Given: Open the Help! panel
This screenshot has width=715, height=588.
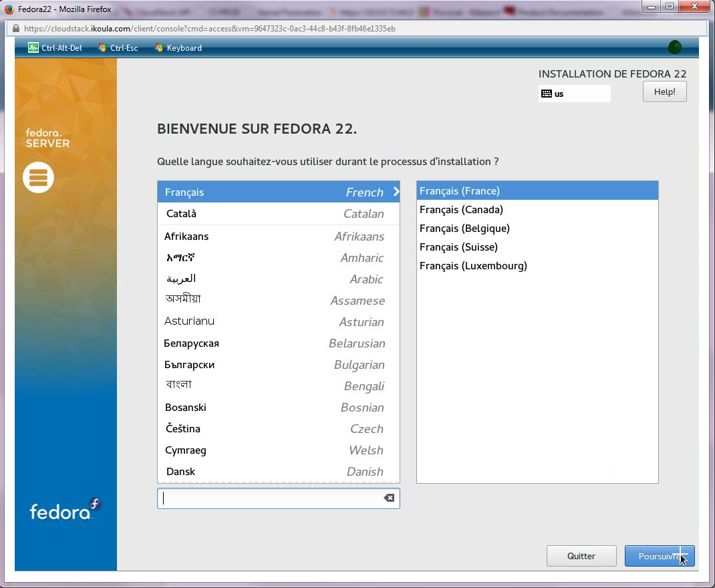Looking at the screenshot, I should click(664, 91).
